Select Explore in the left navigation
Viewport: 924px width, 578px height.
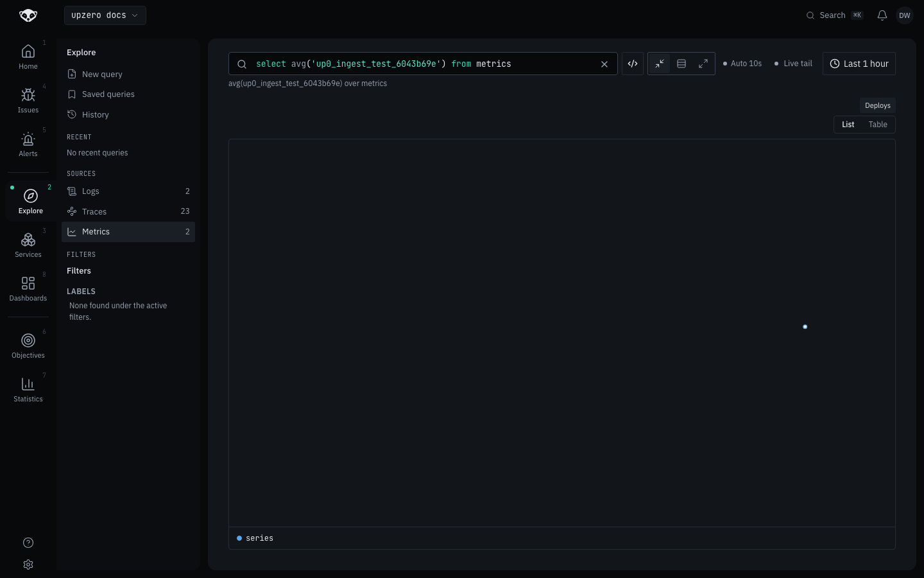pyautogui.click(x=31, y=202)
